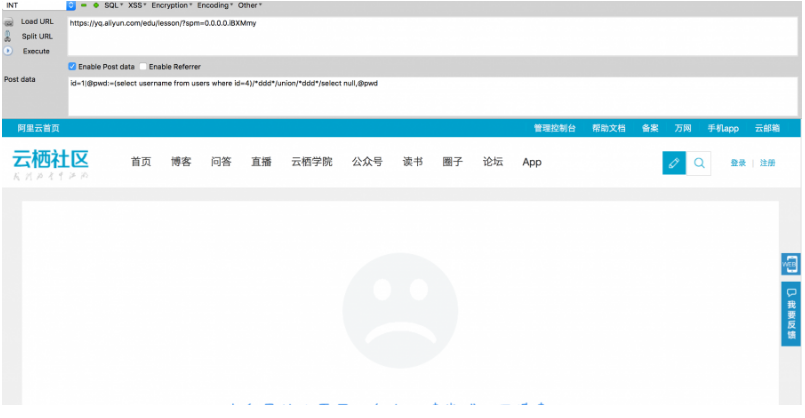Image resolution: width=805 pixels, height=418 pixels.
Task: Open 手机app link
Action: (x=723, y=128)
